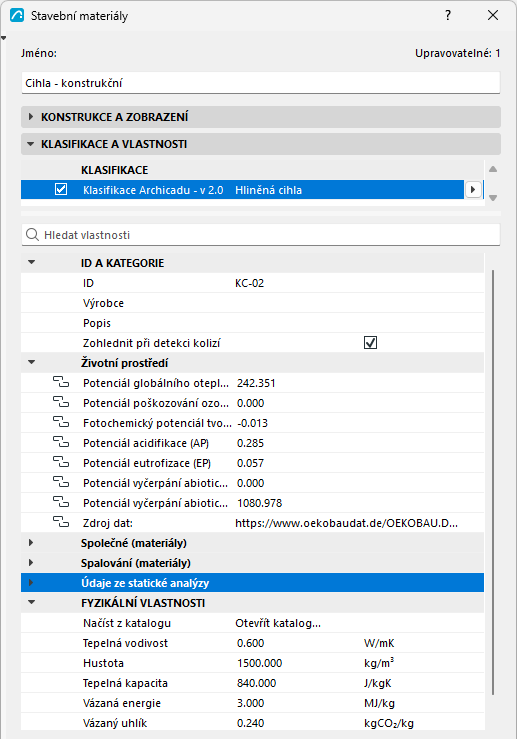Image resolution: width=517 pixels, height=739 pixels.
Task: Click the Jméno field Cihla - konstrukční
Action: coord(261,83)
